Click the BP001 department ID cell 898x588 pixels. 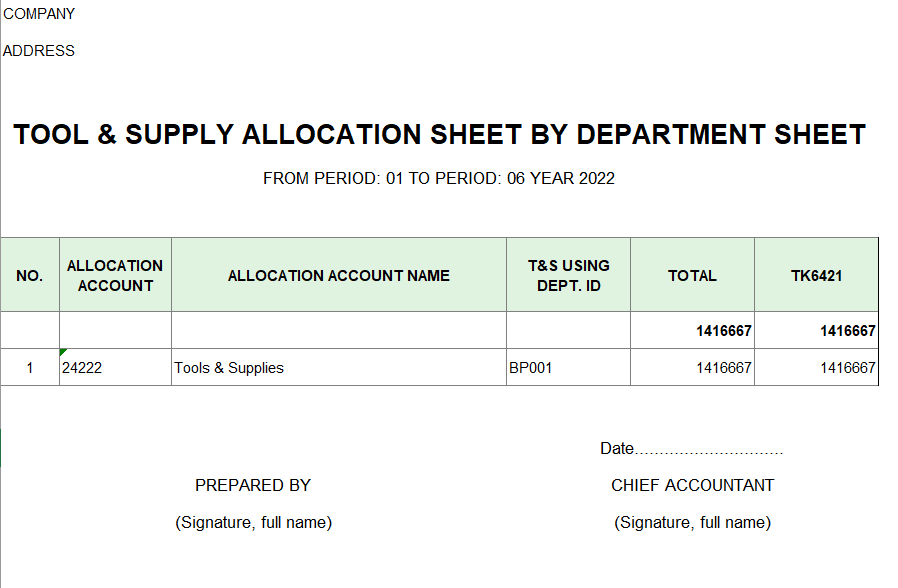coord(531,368)
